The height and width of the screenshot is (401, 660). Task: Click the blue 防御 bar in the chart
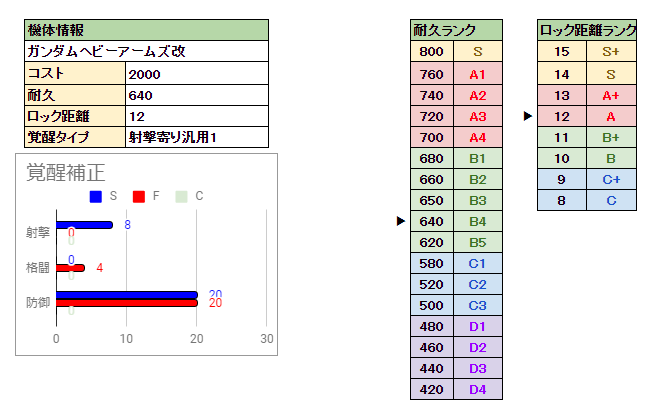[127, 295]
